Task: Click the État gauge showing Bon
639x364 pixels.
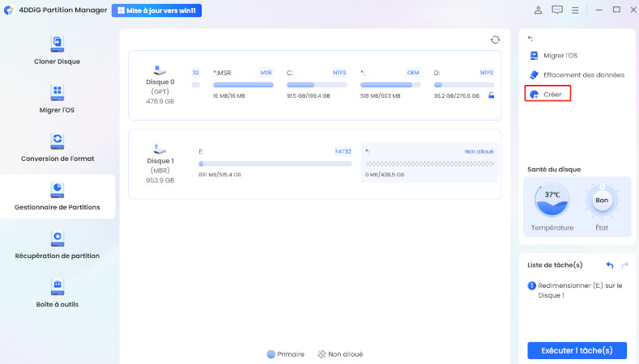Action: click(x=602, y=201)
